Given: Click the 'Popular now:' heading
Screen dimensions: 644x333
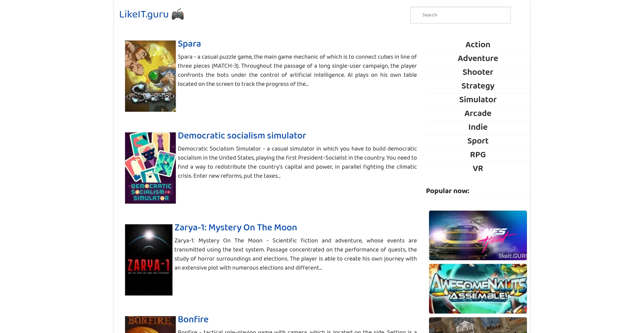Looking at the screenshot, I should (x=447, y=191).
